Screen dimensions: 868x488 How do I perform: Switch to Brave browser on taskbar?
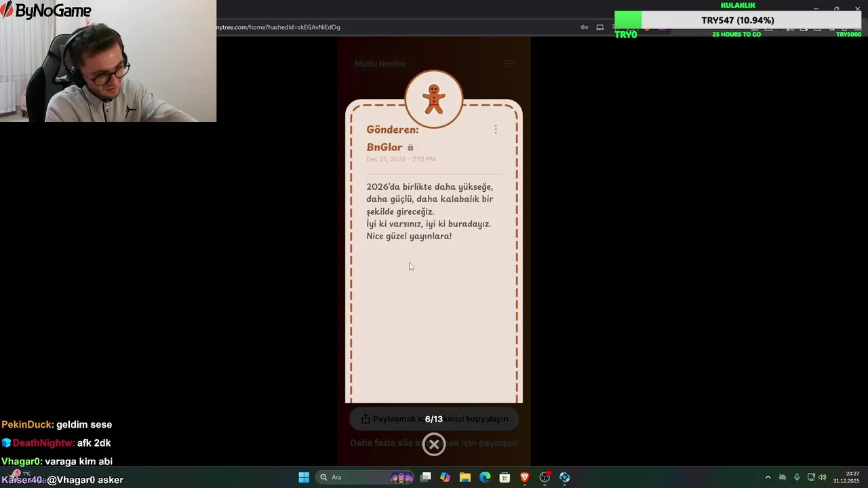525,477
